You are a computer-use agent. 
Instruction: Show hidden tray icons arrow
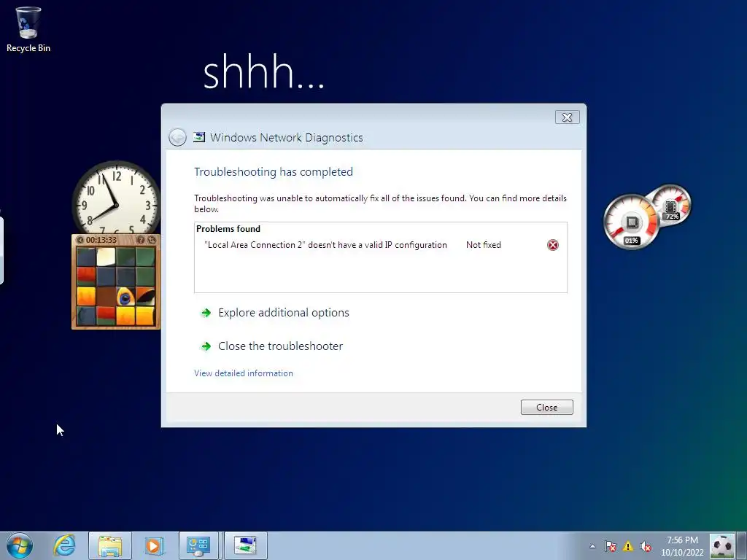(x=592, y=546)
